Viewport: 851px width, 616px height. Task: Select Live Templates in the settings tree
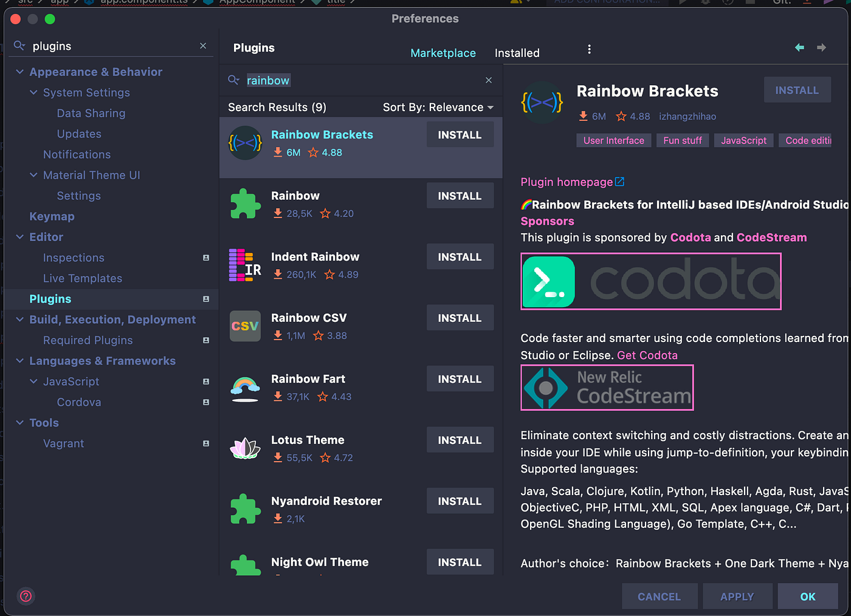pos(83,278)
